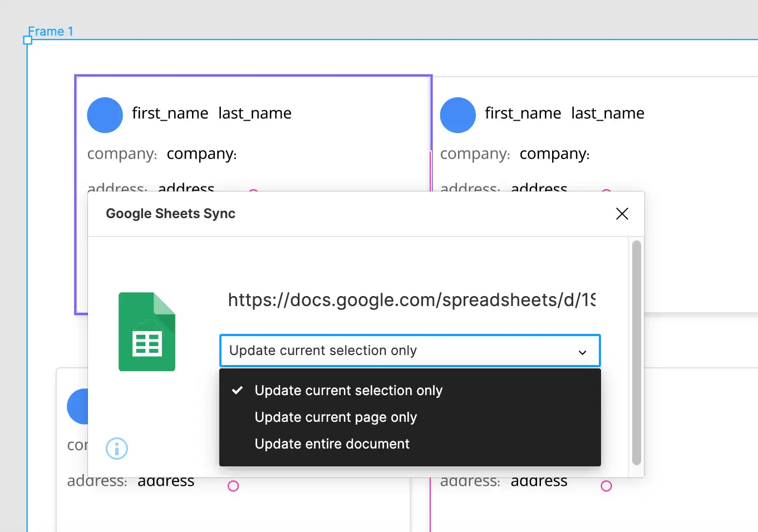Viewport: 758px width, 532px height.
Task: Choose 'Update current page only' option
Action: tap(336, 417)
